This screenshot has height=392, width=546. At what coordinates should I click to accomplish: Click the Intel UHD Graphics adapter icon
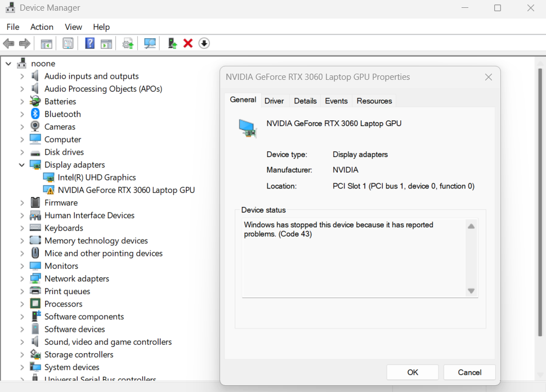(x=49, y=177)
